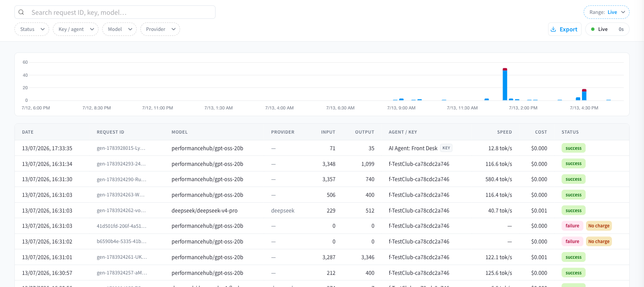Click the magnifier search icon
This screenshot has height=287, width=644.
pyautogui.click(x=21, y=13)
